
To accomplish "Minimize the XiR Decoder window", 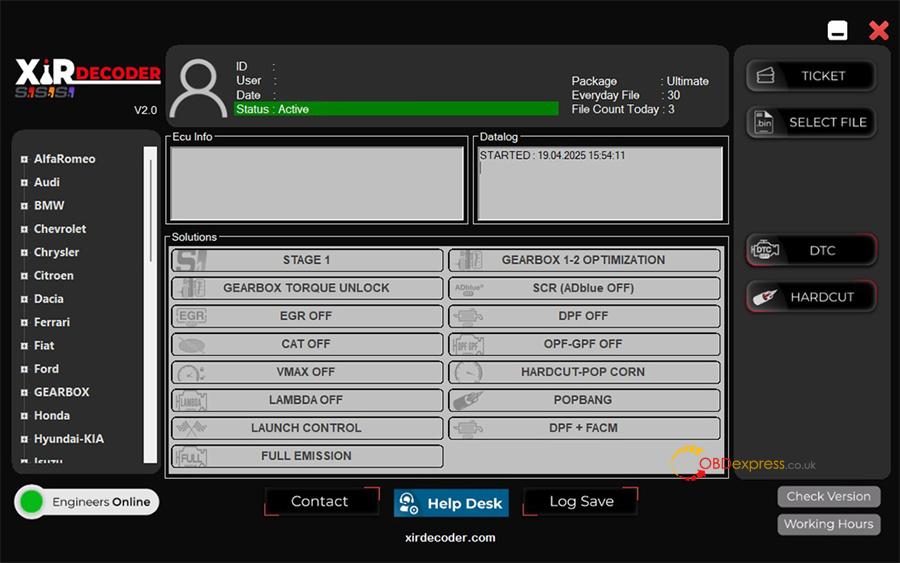I will click(837, 30).
